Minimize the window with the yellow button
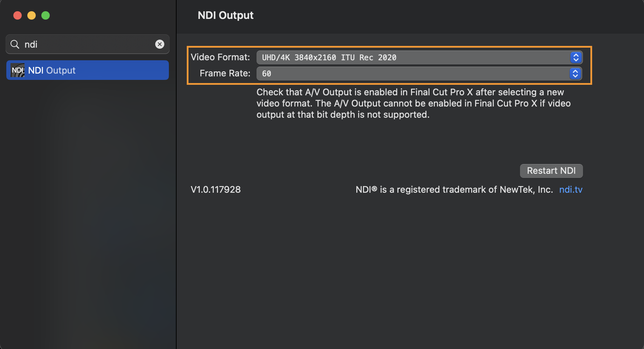 32,15
